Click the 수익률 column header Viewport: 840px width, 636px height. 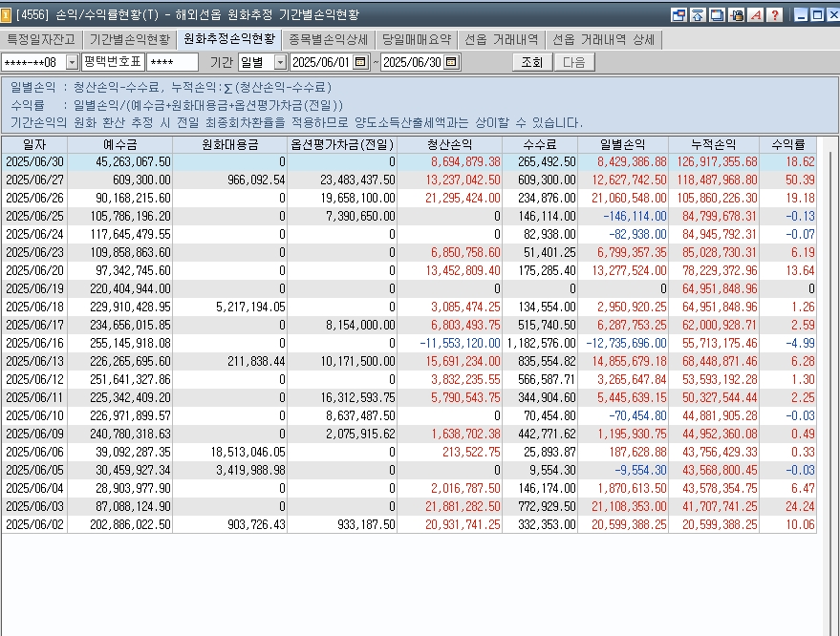788,144
